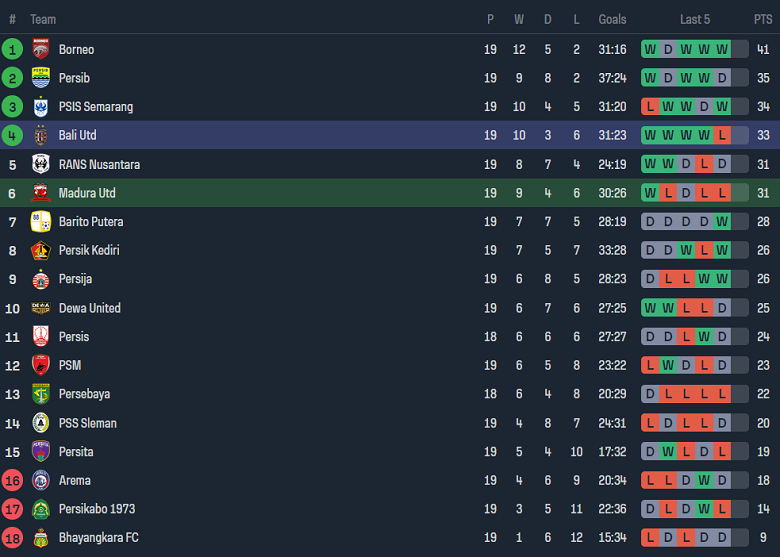
Task: Click the red rank 18 position badge
Action: [x=12, y=538]
